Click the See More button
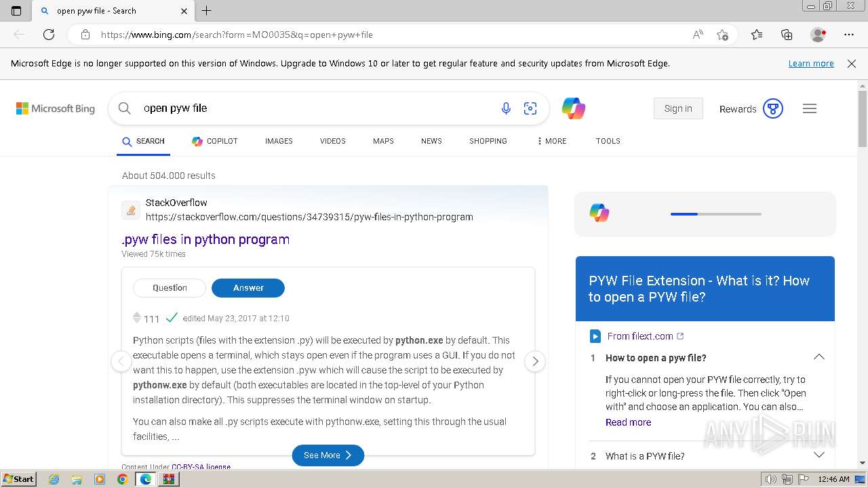This screenshot has height=488, width=868. (328, 455)
